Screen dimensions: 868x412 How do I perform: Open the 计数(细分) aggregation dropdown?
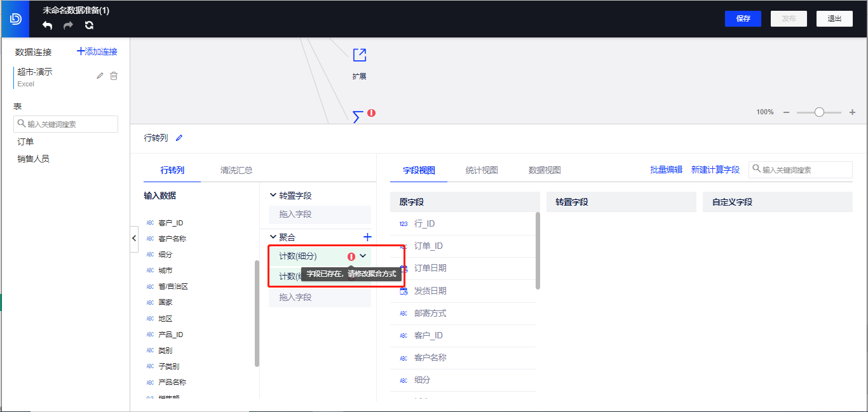tap(363, 256)
